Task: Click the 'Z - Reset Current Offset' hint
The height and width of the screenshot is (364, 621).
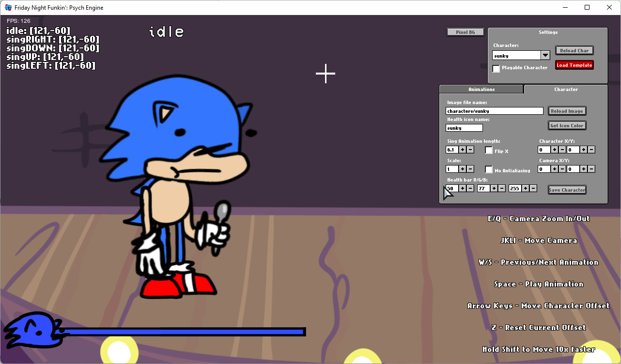Action: click(539, 328)
